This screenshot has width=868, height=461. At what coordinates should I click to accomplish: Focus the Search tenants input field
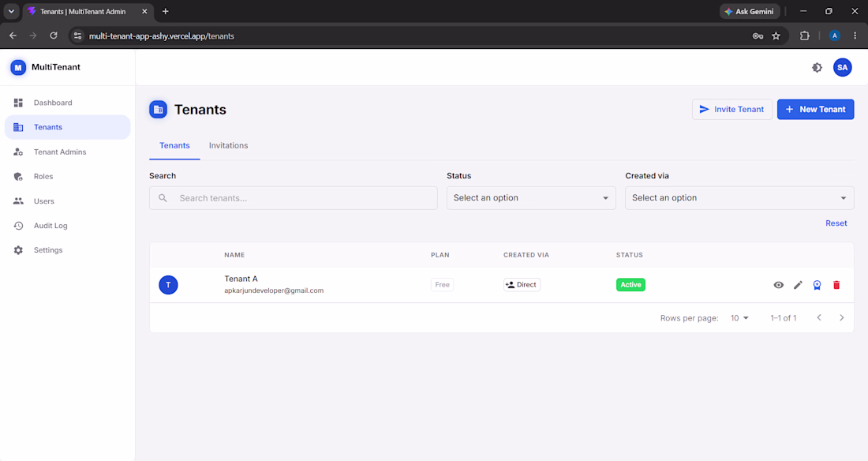294,198
